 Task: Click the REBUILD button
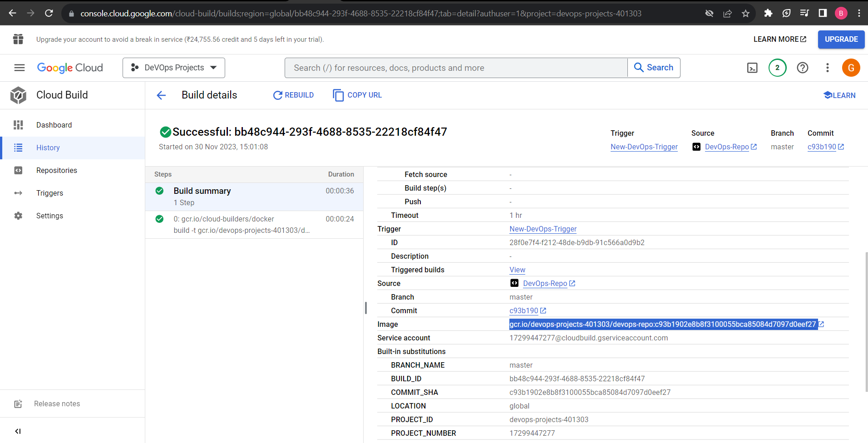pos(293,95)
